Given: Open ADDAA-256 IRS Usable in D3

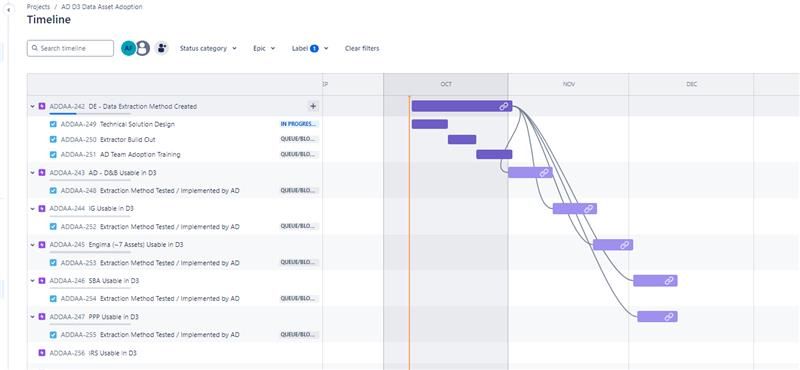Looking at the screenshot, I should tap(93, 353).
